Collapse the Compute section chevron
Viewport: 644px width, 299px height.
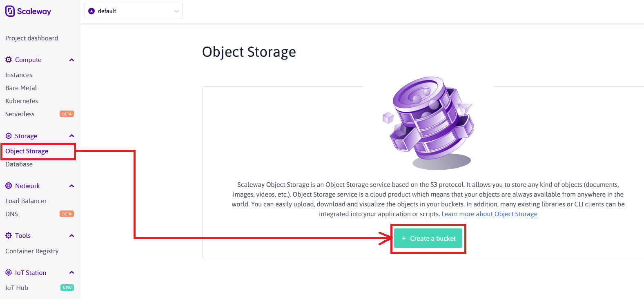(72, 60)
